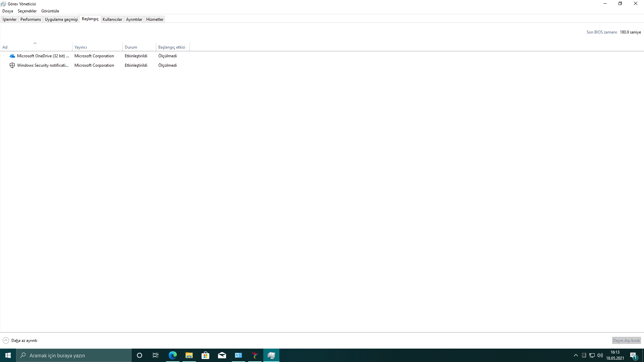The height and width of the screenshot is (362, 644).
Task: Open Mail app from taskbar
Action: click(222, 355)
